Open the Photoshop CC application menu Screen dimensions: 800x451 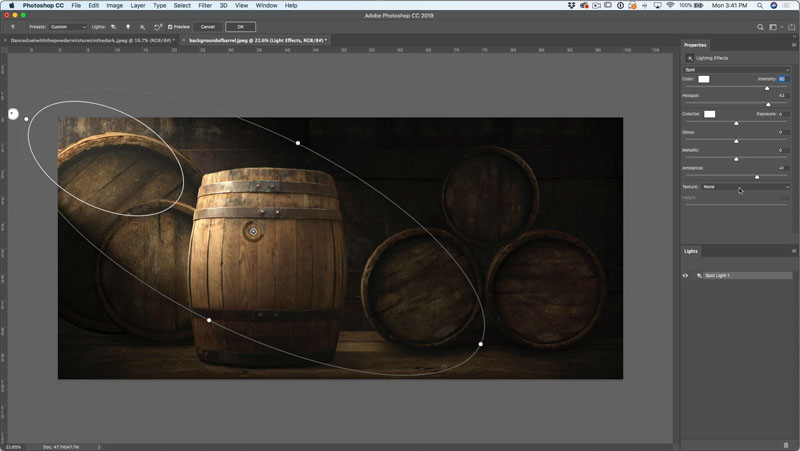pos(43,5)
